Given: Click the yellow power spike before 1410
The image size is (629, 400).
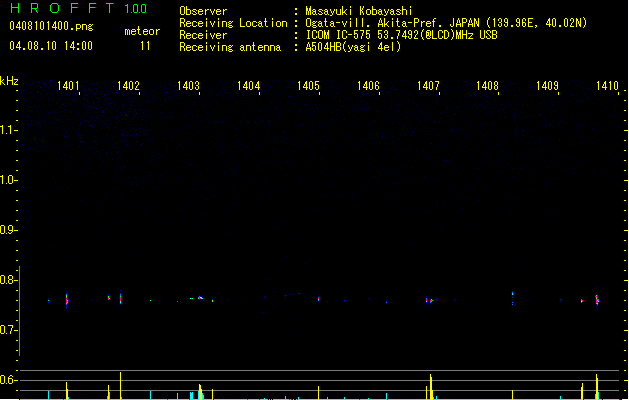Looking at the screenshot, I should point(597,387).
